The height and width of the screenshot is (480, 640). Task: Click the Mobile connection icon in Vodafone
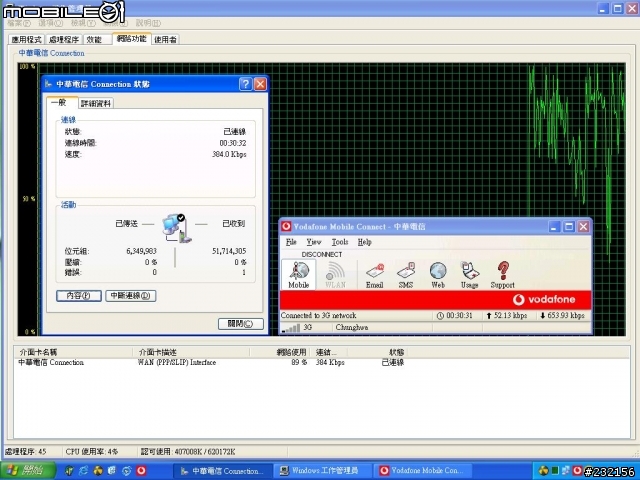[x=298, y=275]
